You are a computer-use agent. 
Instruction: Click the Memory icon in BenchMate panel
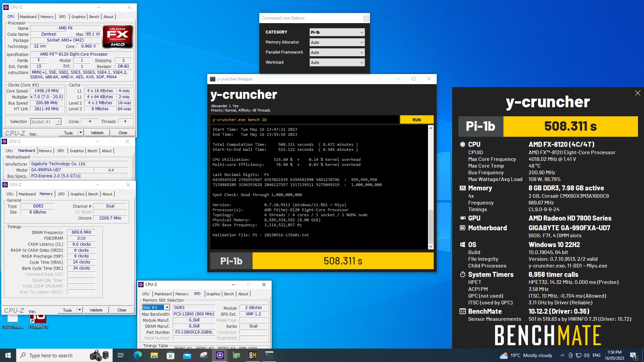[x=463, y=188]
